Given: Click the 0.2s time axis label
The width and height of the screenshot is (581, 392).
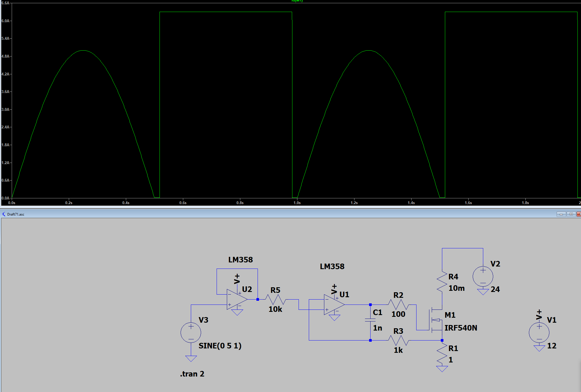Looking at the screenshot, I should 69,203.
